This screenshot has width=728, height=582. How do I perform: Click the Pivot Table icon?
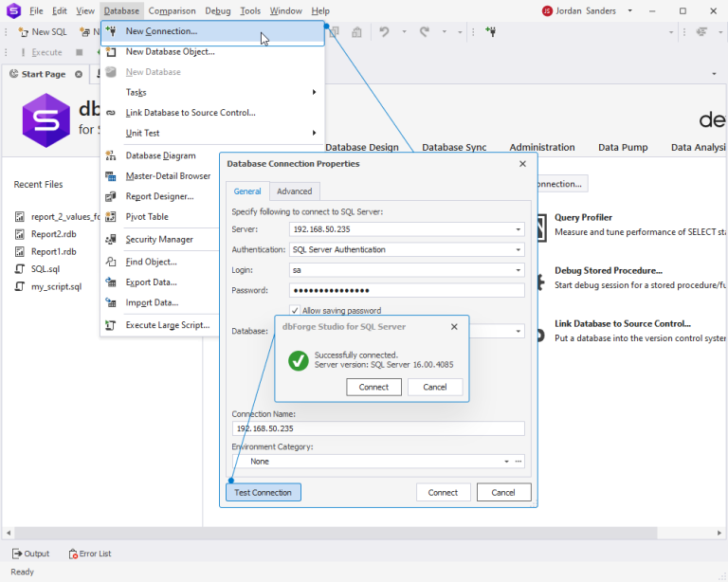111,217
